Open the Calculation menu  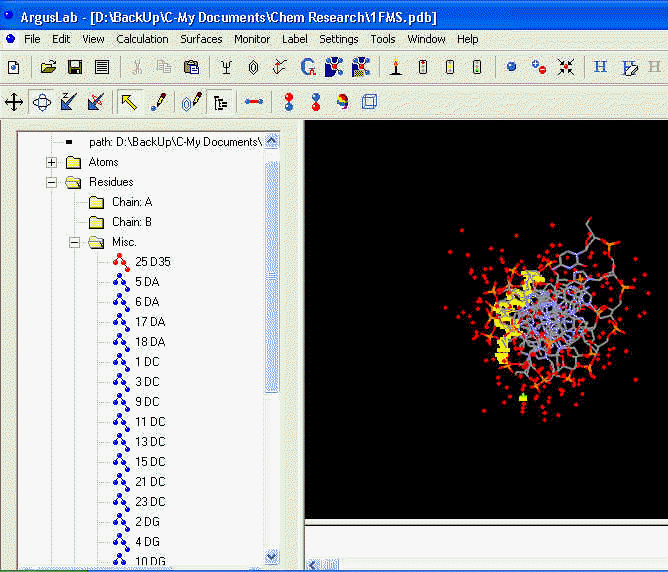coord(142,39)
